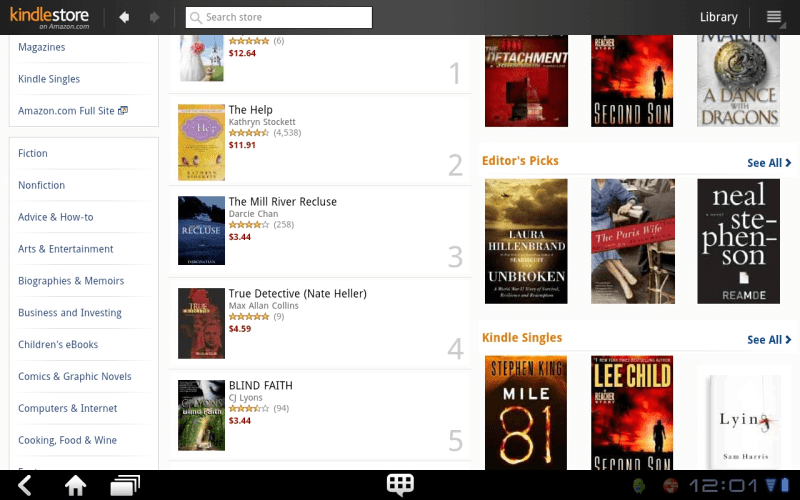Open the menu icon beside Library
Viewport: 800px width, 500px height.
[x=774, y=17]
